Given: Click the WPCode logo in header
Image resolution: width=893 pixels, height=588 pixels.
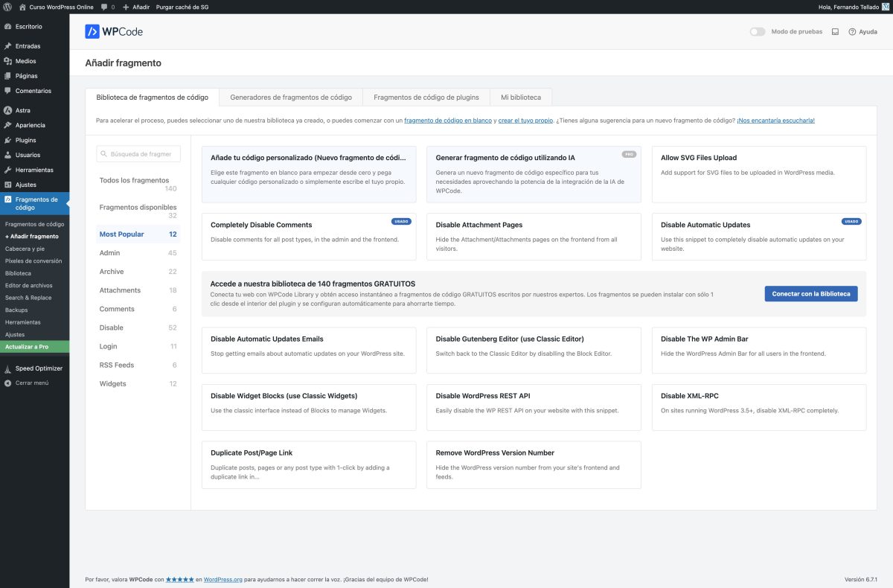Looking at the screenshot, I should (114, 32).
